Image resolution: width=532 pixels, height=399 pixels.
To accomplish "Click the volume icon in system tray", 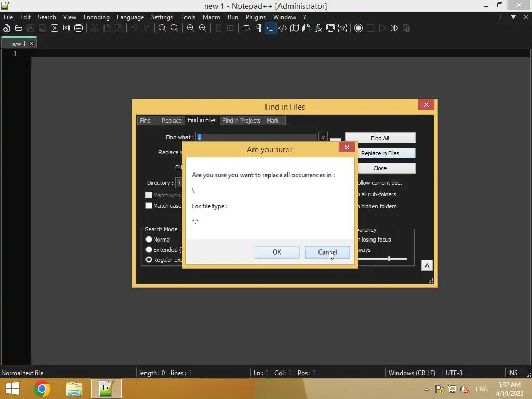I will [x=464, y=389].
